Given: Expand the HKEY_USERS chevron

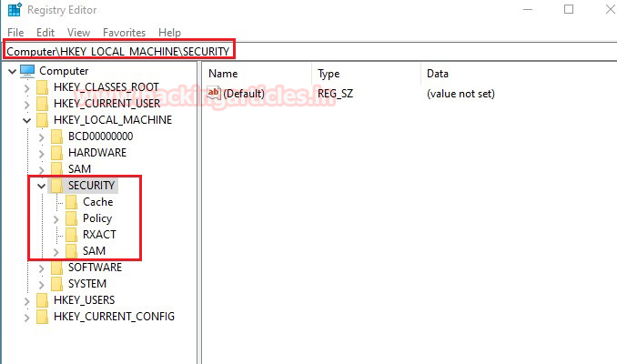Looking at the screenshot, I should coord(26,301).
